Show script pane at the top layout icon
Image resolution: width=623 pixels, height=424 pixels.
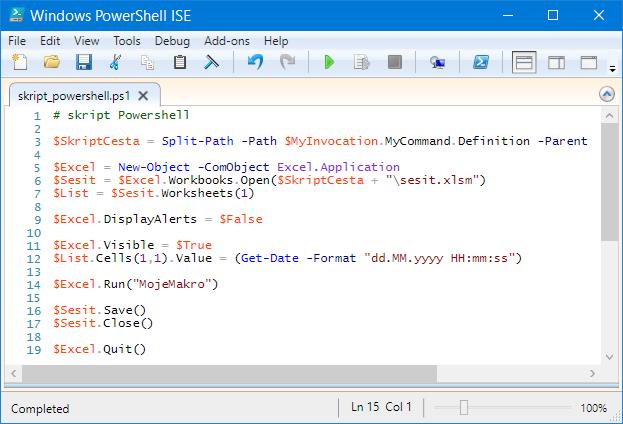(x=524, y=62)
